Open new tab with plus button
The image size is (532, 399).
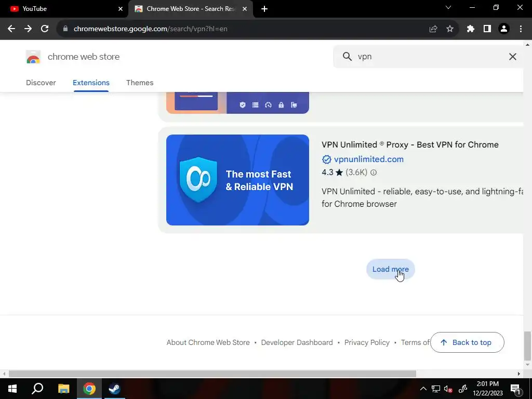pos(264,9)
